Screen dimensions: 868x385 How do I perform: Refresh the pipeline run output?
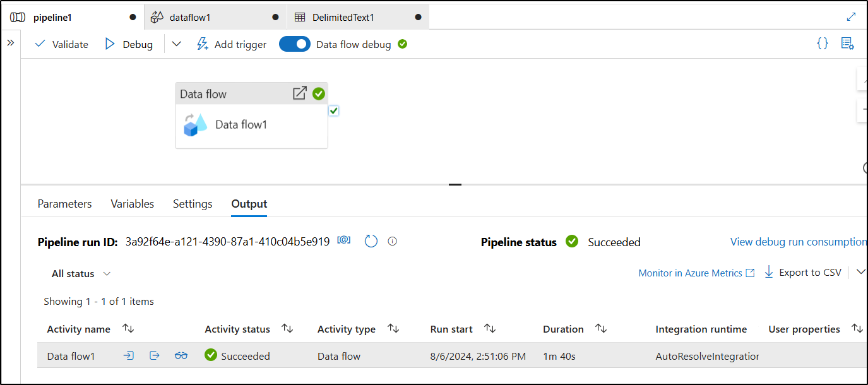371,241
